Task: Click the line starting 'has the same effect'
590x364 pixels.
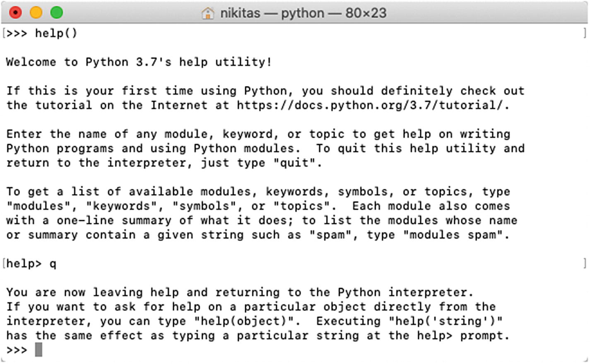Action: 258,335
